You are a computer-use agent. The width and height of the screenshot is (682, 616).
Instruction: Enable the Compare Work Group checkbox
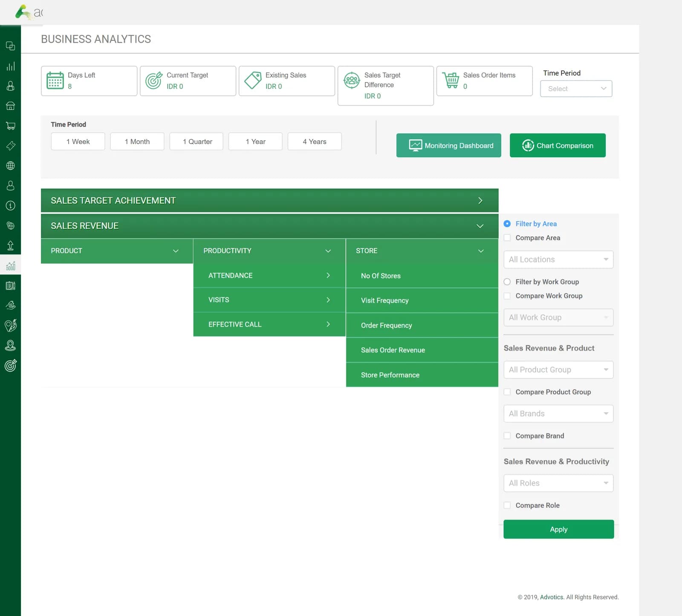(x=507, y=296)
